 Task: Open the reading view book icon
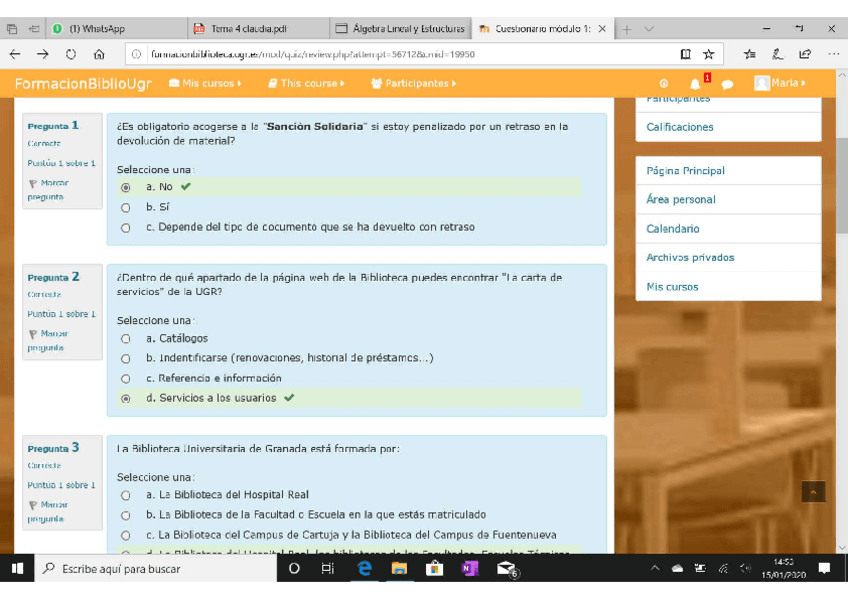pyautogui.click(x=685, y=54)
